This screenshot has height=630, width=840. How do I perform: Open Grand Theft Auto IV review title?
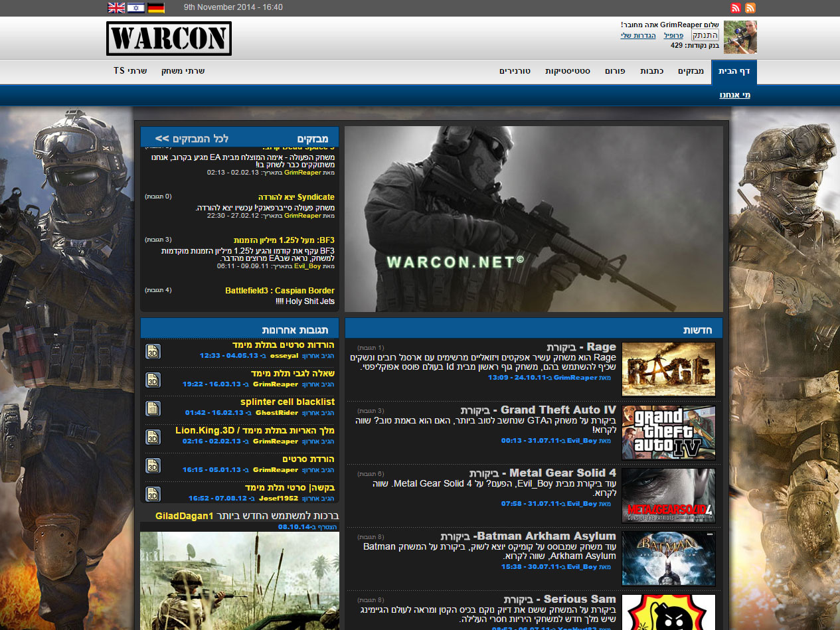pos(538,410)
